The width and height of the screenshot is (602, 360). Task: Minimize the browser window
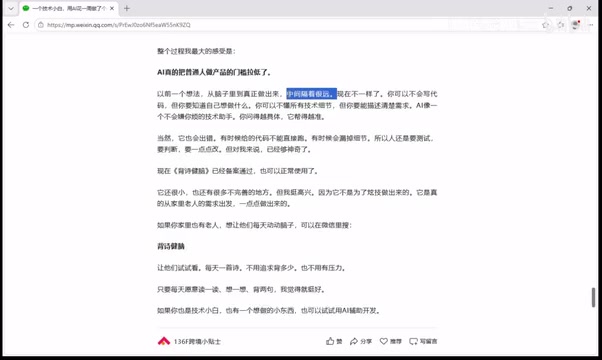(551, 8)
